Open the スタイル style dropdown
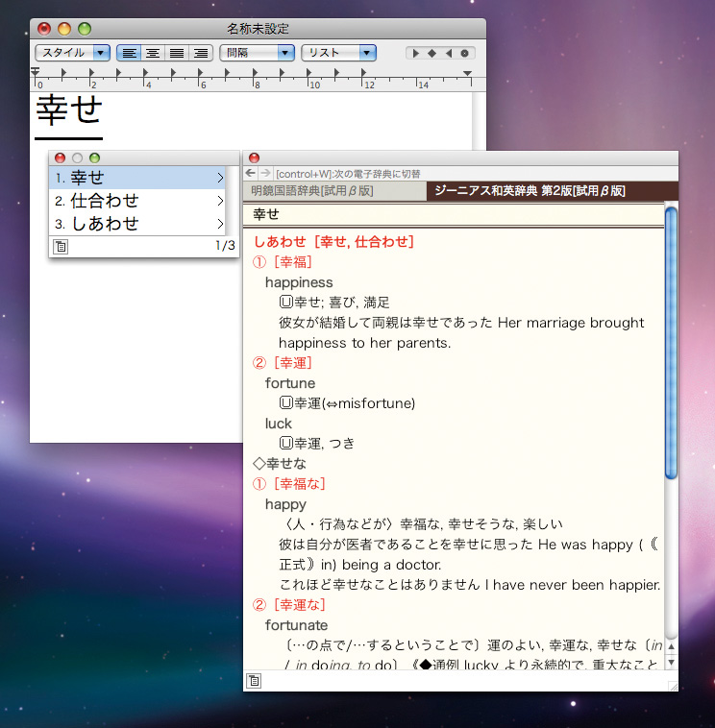715x728 pixels. tap(72, 53)
